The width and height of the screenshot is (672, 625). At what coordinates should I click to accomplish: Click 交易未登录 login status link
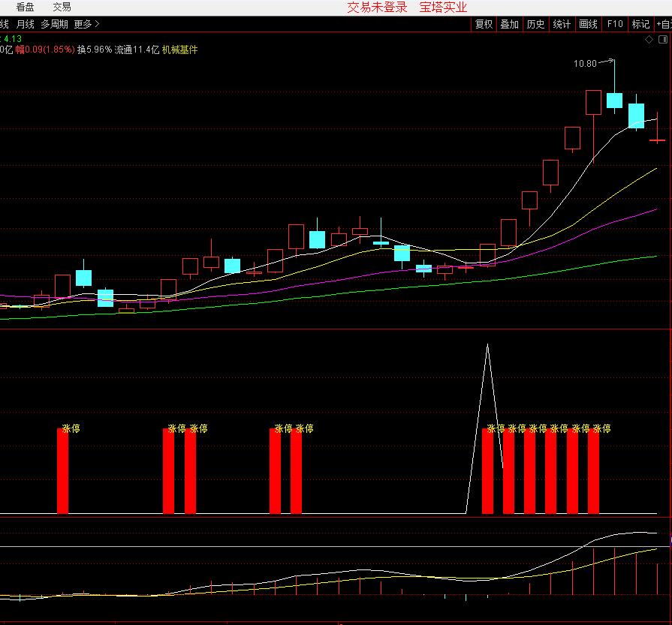[377, 8]
